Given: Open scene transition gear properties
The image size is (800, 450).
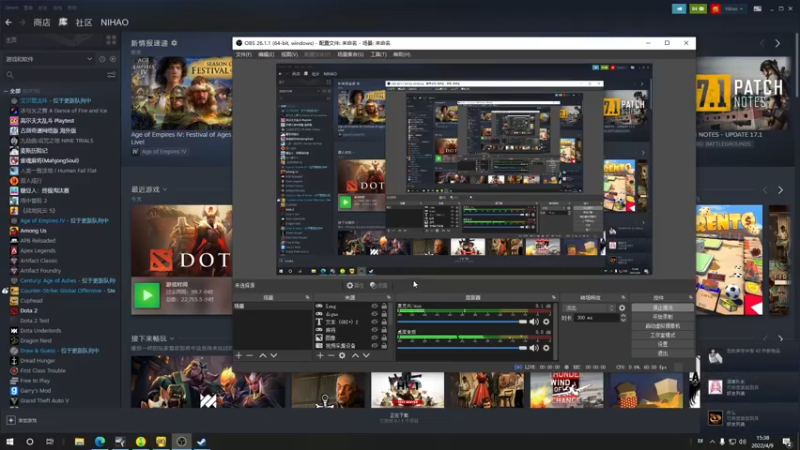Looking at the screenshot, I should (x=622, y=308).
